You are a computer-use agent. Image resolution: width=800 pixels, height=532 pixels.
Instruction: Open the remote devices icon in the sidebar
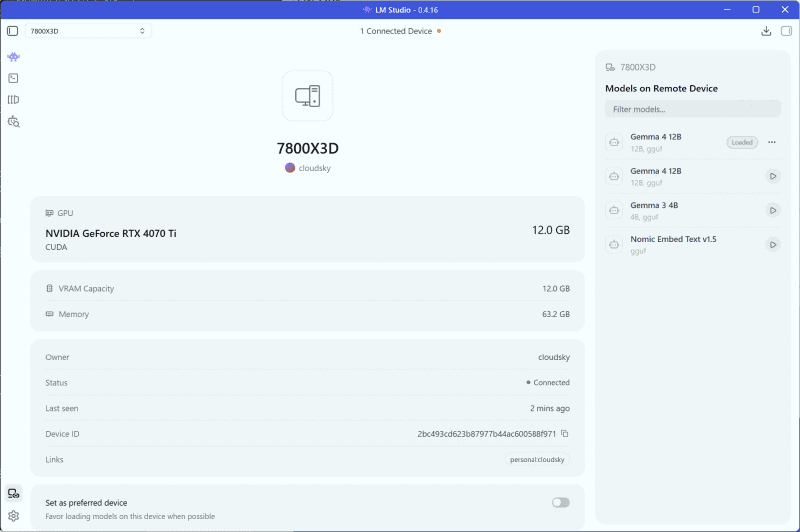click(13, 493)
